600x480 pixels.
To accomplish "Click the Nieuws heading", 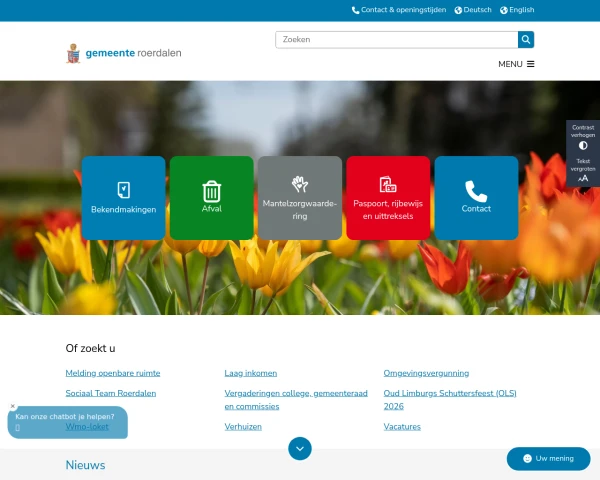I will [x=85, y=465].
